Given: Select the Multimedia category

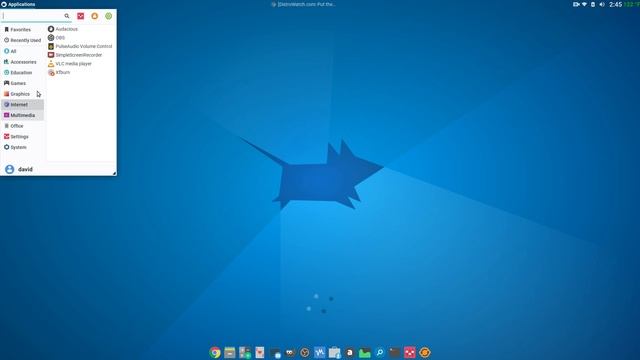Looking at the screenshot, I should [x=22, y=115].
